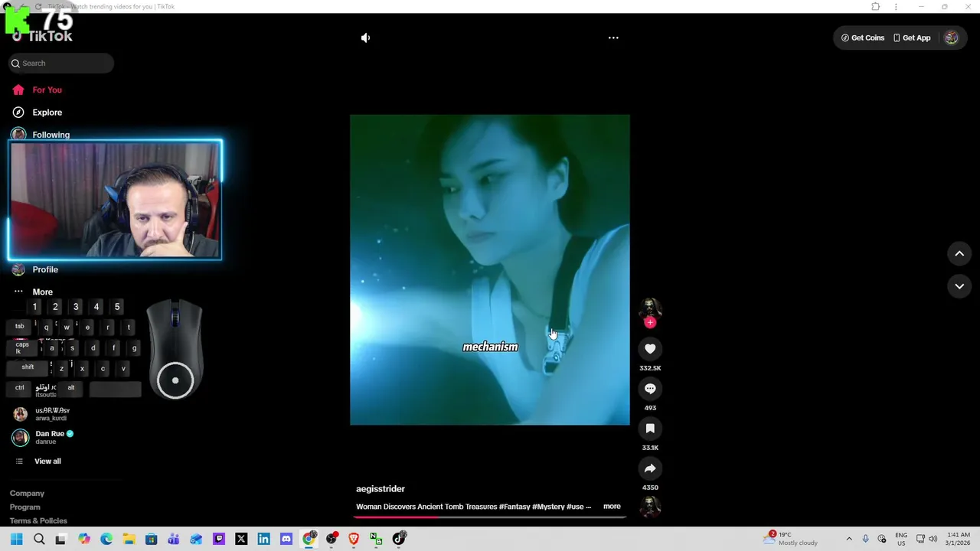Go to the next video with down chevron
Viewport: 980px width, 551px height.
[x=959, y=286]
